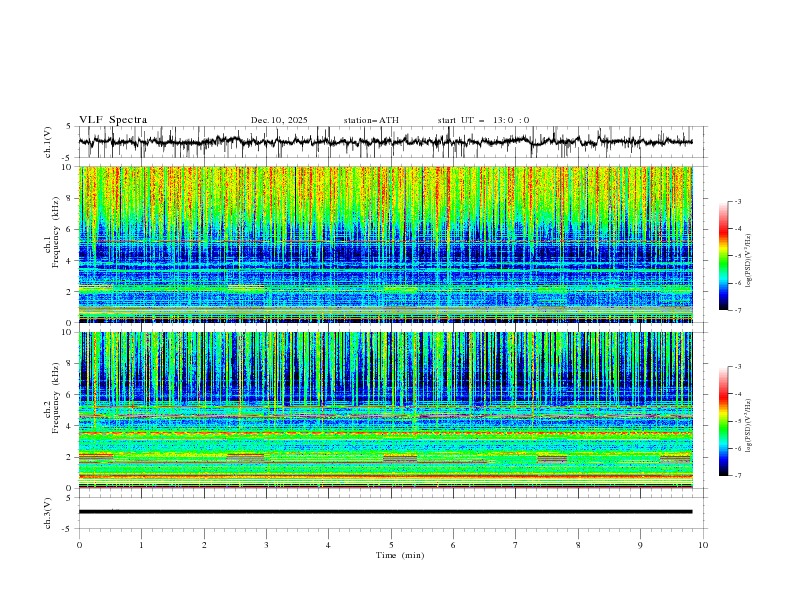Click time axis tick label "10"
Viewport: 792px width, 612px height.
point(703,545)
